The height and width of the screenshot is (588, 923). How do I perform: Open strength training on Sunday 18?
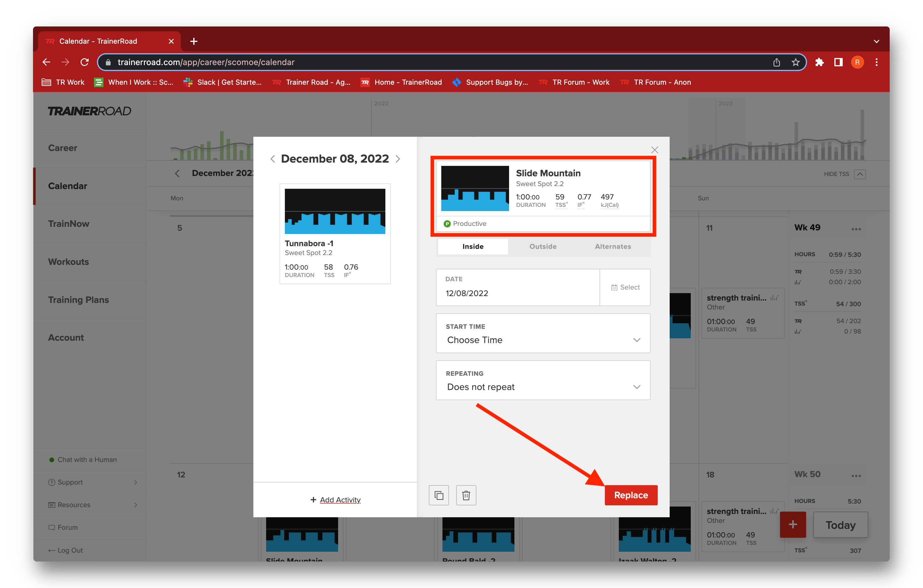coord(743,527)
